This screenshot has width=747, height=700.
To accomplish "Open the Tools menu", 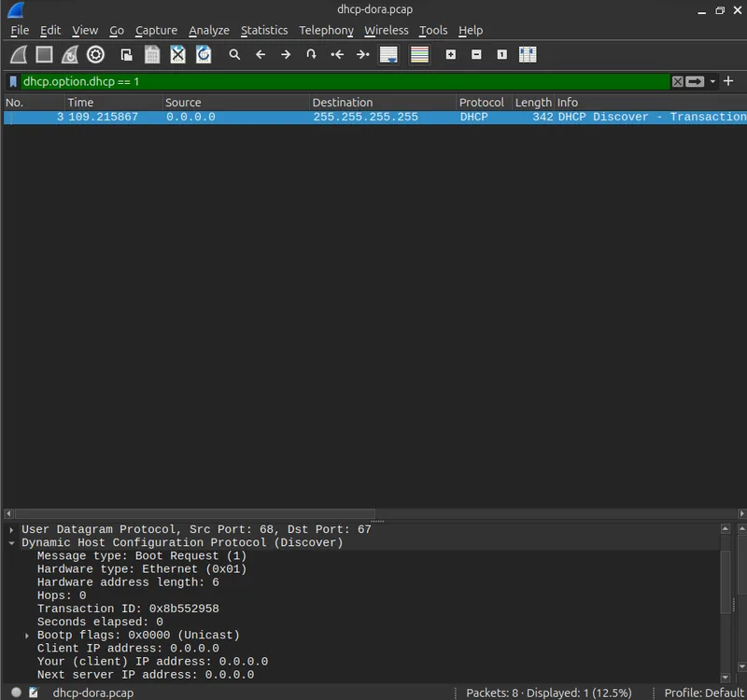I will [433, 31].
